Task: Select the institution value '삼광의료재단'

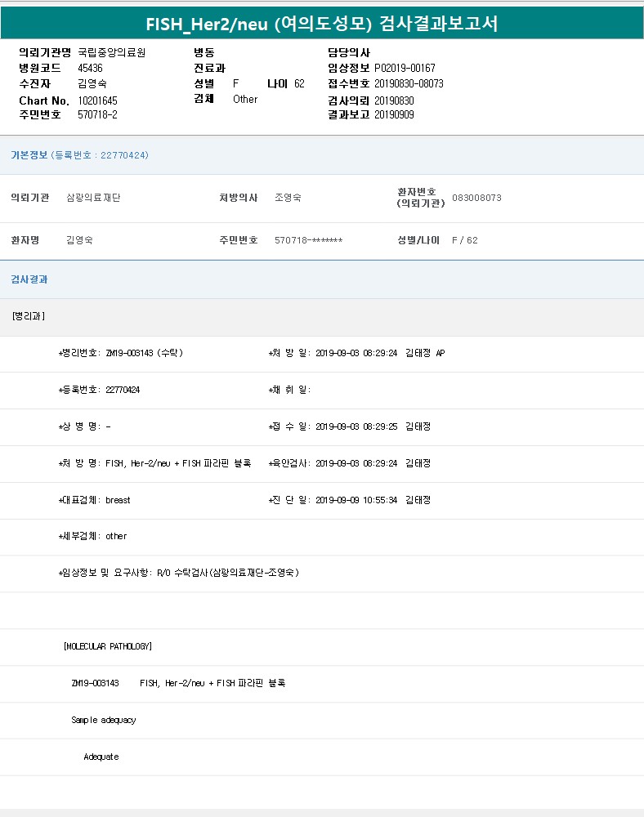Action: click(x=93, y=198)
